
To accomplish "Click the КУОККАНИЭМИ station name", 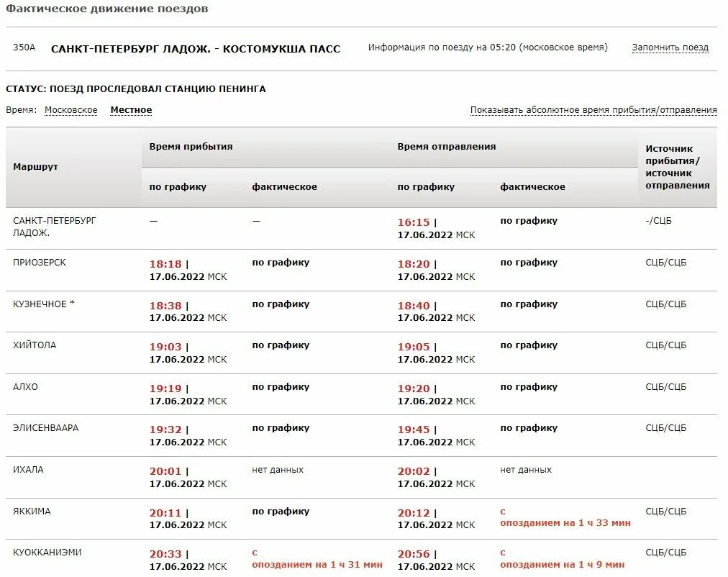I will point(47,552).
